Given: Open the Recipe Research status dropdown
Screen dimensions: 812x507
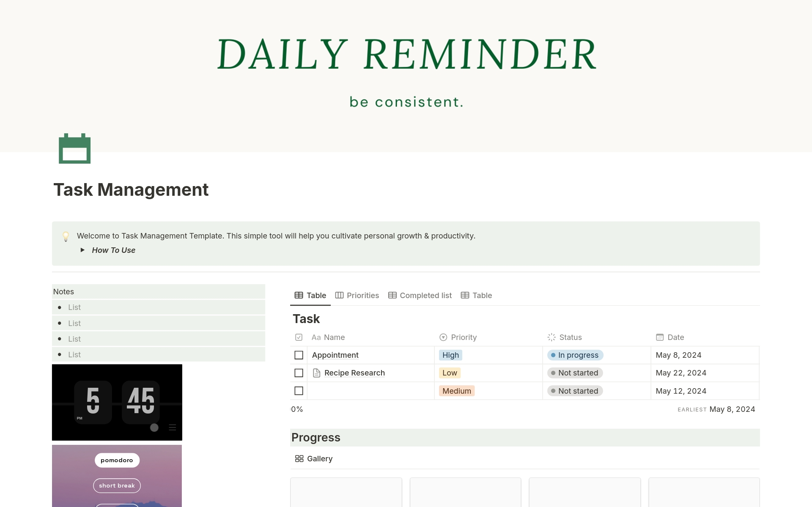Looking at the screenshot, I should [x=574, y=373].
